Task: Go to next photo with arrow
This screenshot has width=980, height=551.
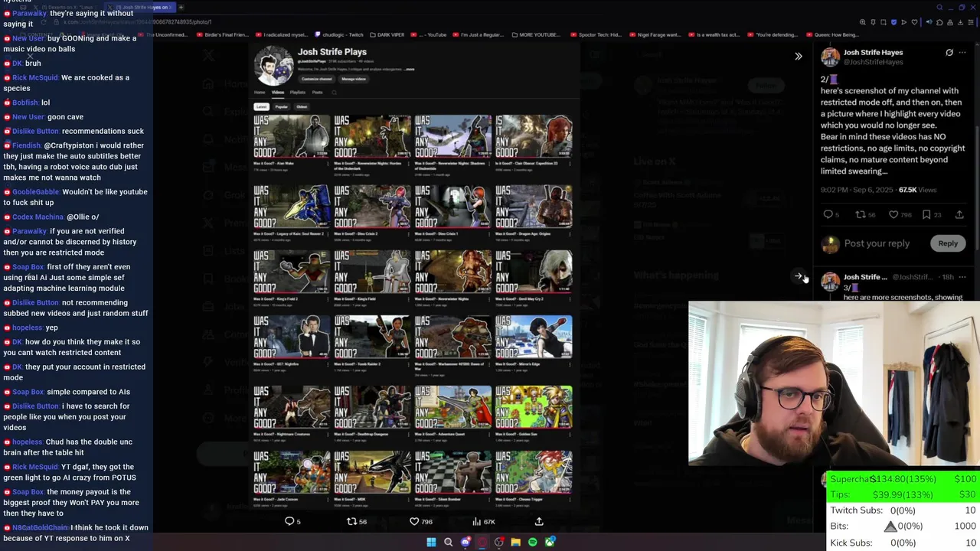Action: pyautogui.click(x=799, y=276)
